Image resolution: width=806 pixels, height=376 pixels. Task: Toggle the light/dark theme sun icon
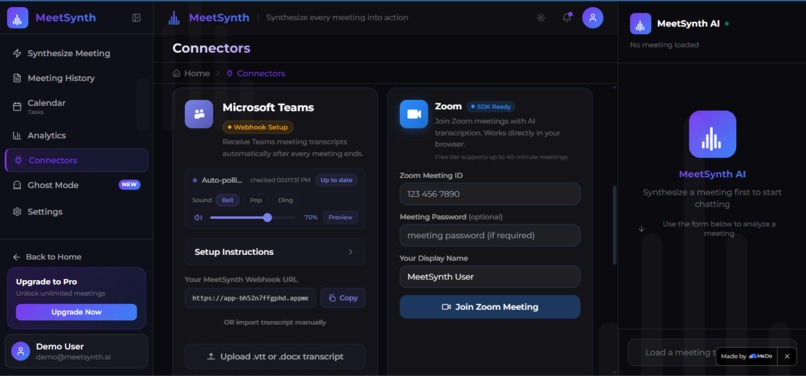pyautogui.click(x=541, y=18)
